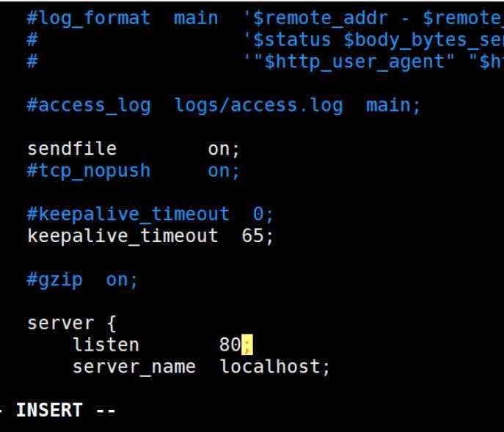Click the 'localhost;' value
The image size is (504, 432).
pos(275,367)
